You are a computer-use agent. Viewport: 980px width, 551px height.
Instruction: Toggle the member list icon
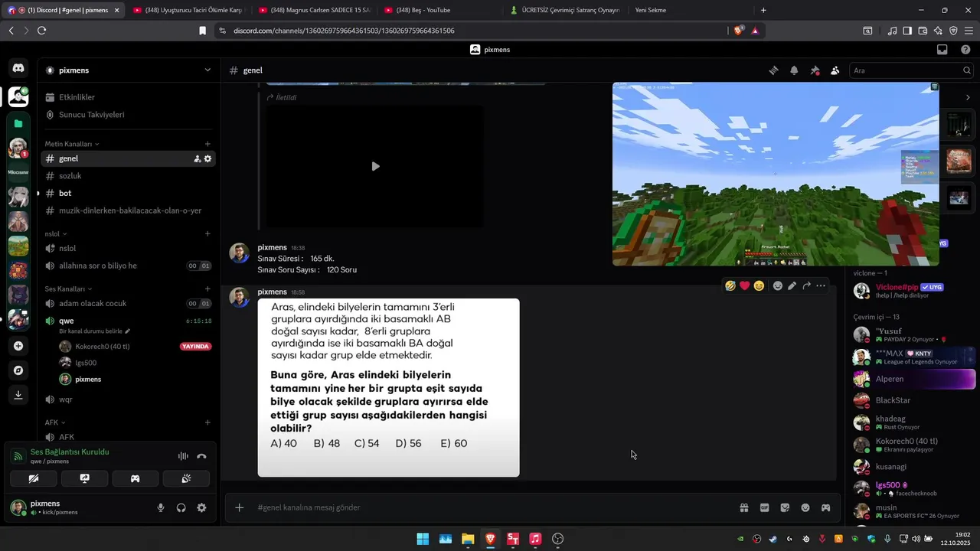coord(835,70)
